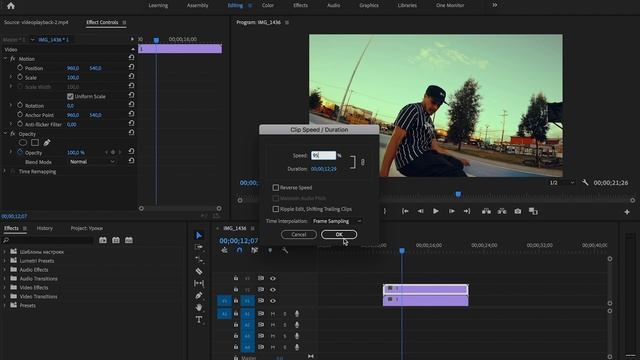Click OK in Clip Speed / Duration

pos(339,234)
